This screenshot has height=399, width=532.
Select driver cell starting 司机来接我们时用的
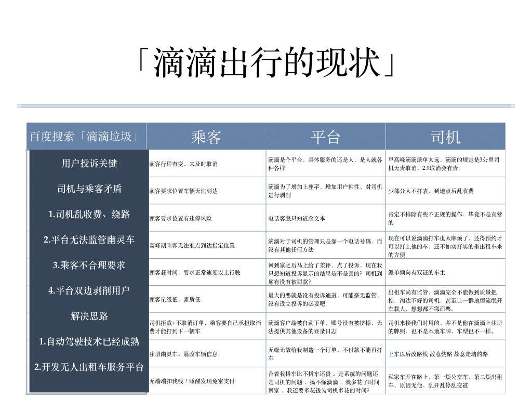445,327
